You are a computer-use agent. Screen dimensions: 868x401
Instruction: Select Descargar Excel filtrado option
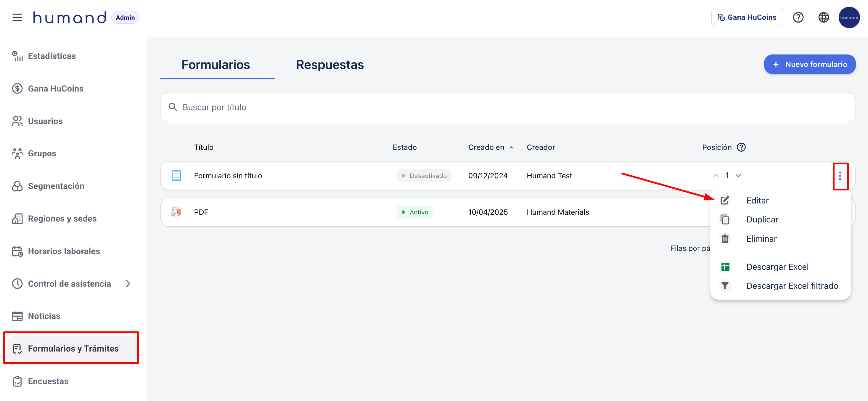click(x=792, y=286)
